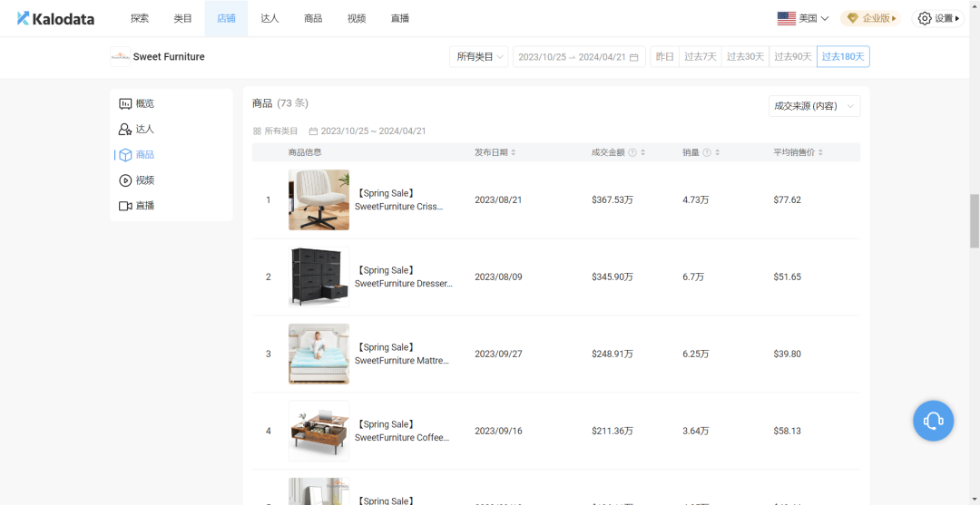Expand the 设置 menu
The image size is (980, 505).
[x=938, y=19]
